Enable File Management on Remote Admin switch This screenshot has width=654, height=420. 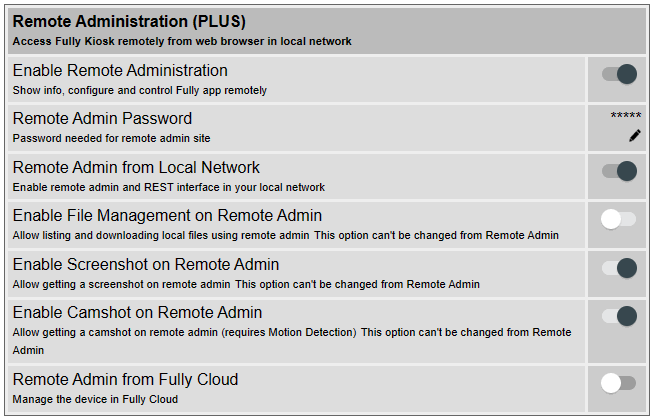tap(619, 219)
